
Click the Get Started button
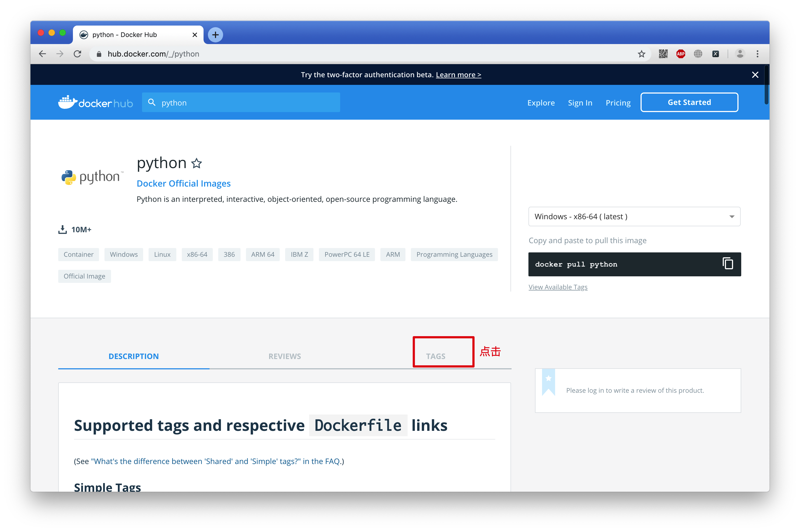689,102
